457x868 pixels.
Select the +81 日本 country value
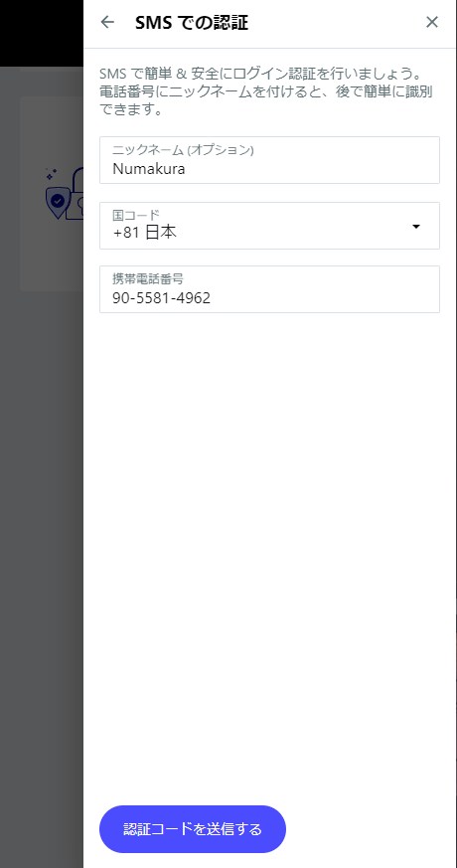click(144, 233)
